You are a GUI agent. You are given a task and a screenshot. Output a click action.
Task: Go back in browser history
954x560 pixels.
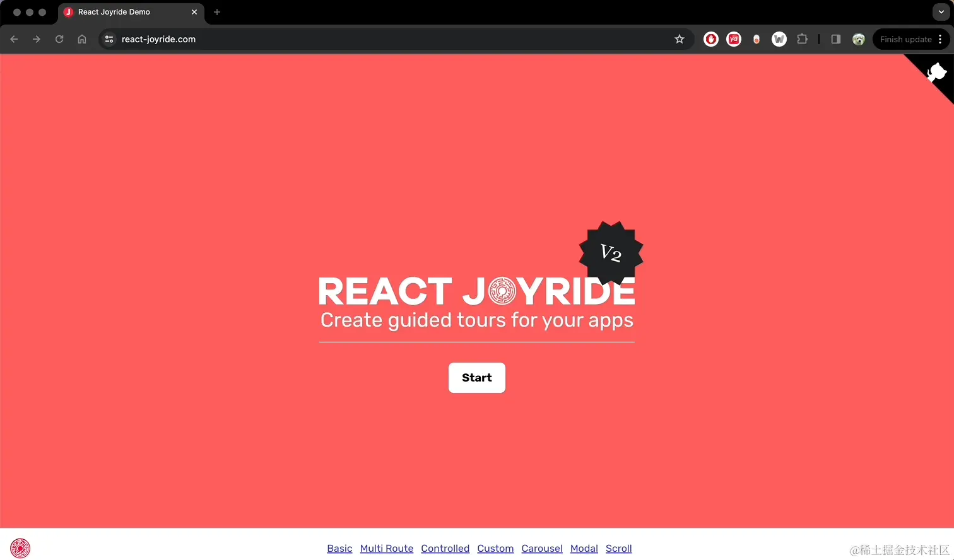[x=14, y=39]
